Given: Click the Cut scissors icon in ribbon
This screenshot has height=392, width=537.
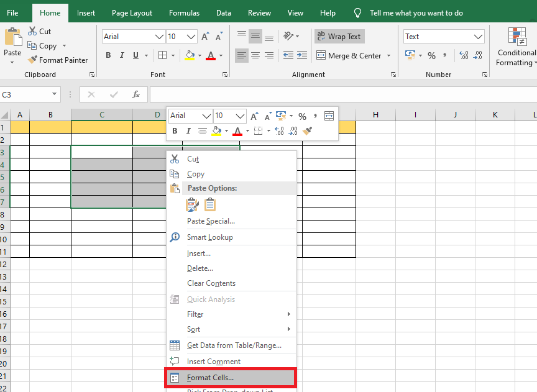Looking at the screenshot, I should 33,32.
